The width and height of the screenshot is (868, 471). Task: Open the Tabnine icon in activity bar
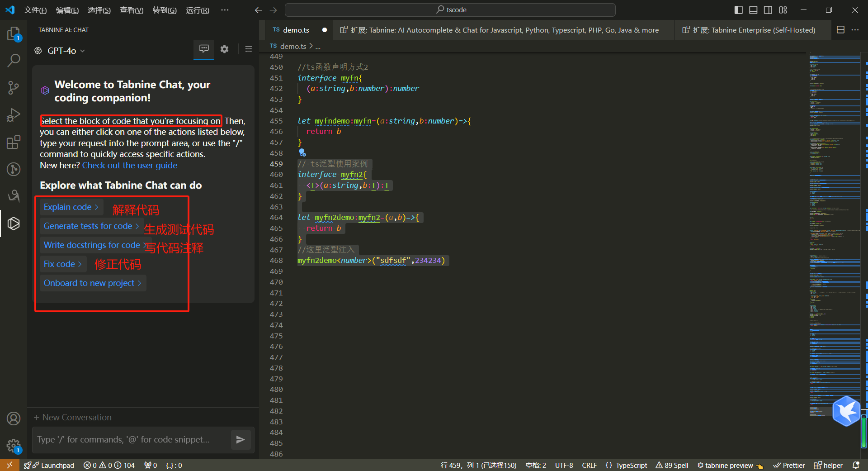pyautogui.click(x=14, y=223)
